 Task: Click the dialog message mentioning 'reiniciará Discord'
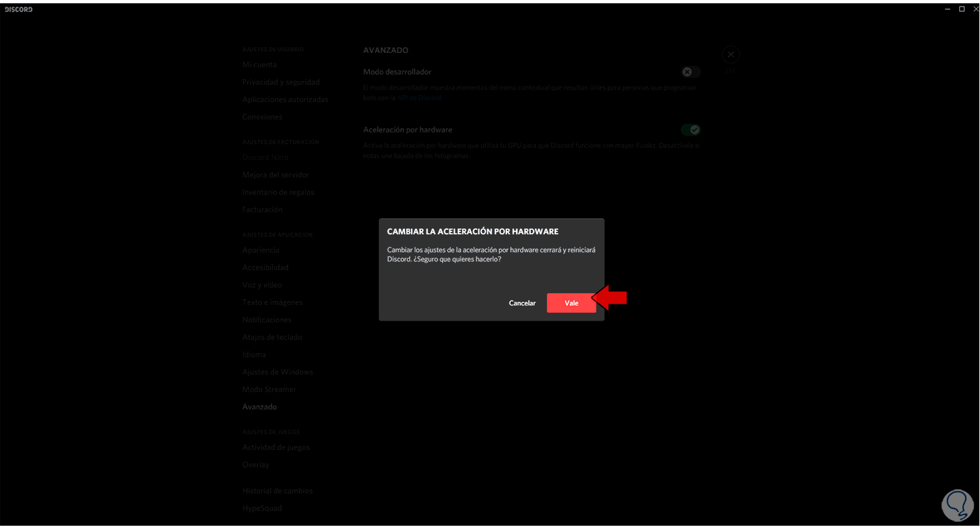[491, 255]
